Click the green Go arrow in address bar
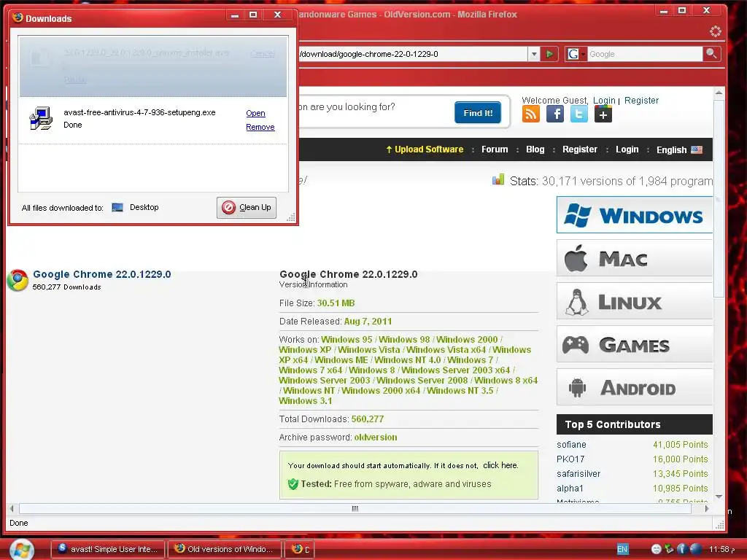747x560 pixels. point(549,54)
